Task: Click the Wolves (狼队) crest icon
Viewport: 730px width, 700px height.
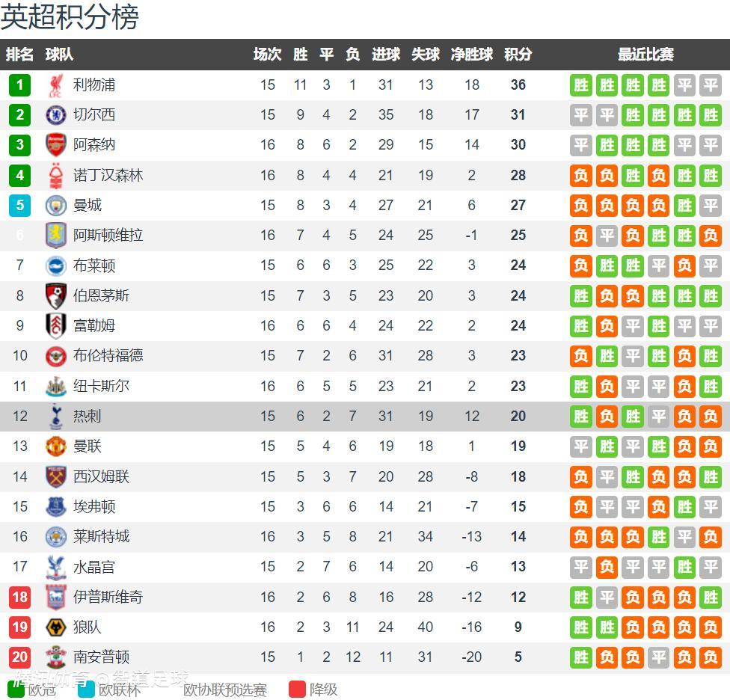Action: 55,627
